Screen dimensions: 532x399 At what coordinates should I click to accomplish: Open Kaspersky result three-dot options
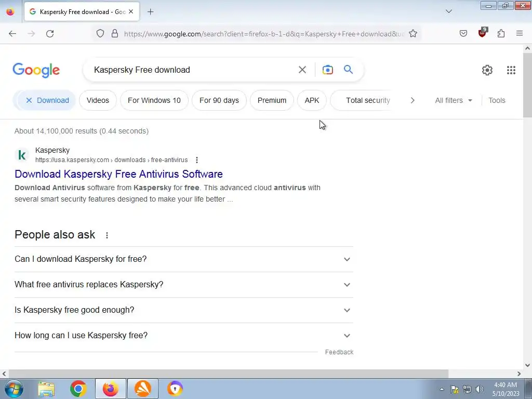pos(197,160)
